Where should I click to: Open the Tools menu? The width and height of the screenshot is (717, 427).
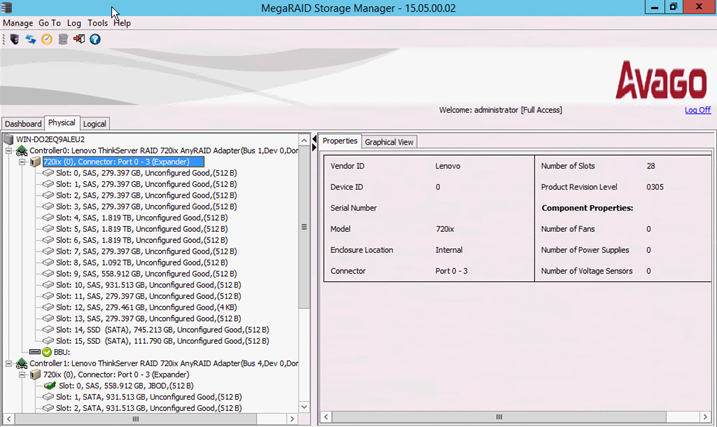tap(98, 23)
